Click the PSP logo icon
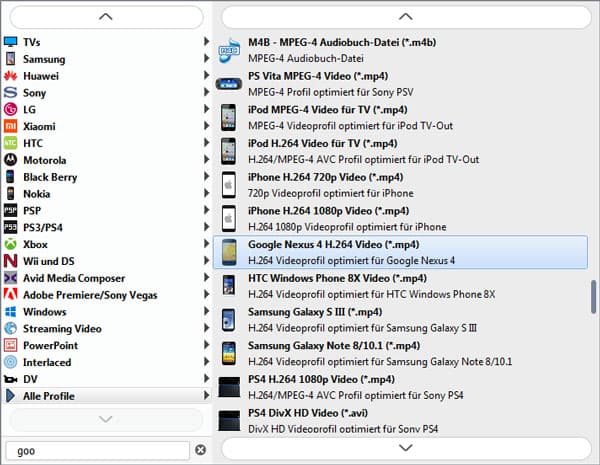600x465 pixels. click(10, 210)
